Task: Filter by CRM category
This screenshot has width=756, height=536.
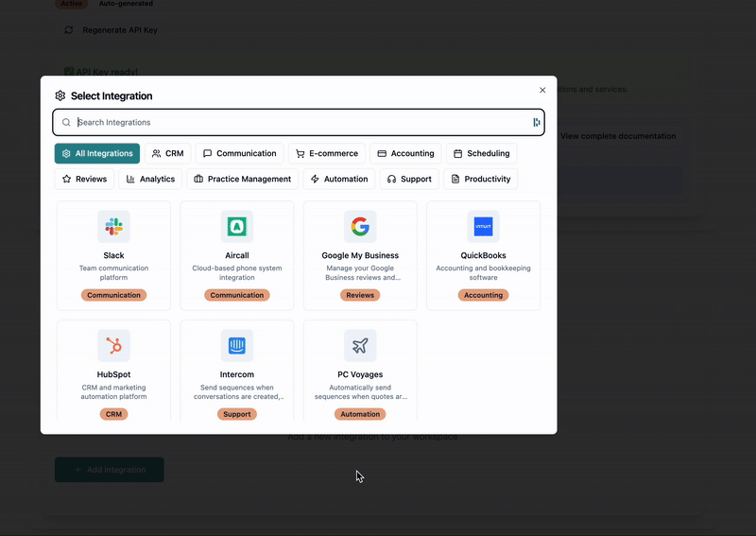Action: [168, 153]
